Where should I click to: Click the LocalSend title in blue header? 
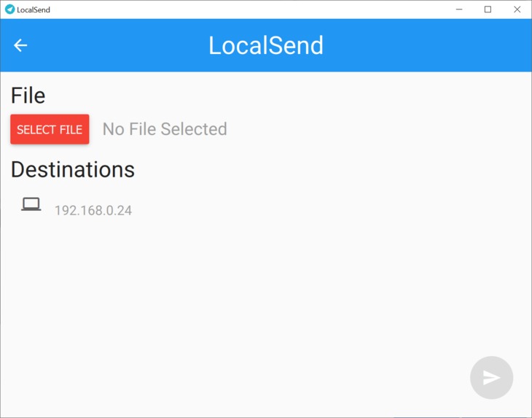(x=266, y=45)
